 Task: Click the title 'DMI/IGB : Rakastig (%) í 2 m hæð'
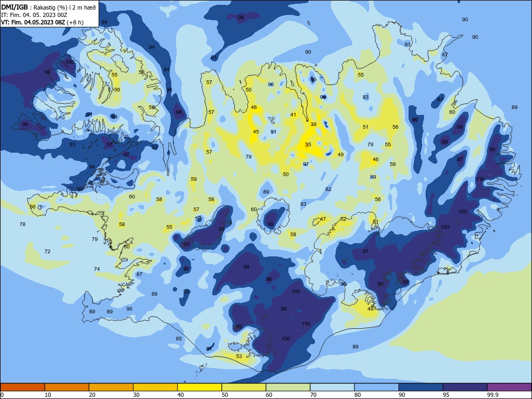(48, 7)
